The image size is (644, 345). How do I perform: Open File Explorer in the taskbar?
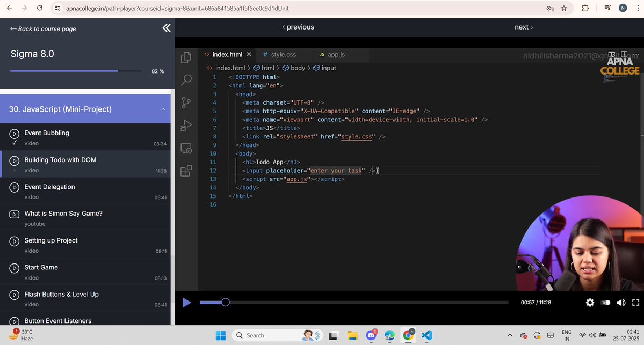point(352,335)
